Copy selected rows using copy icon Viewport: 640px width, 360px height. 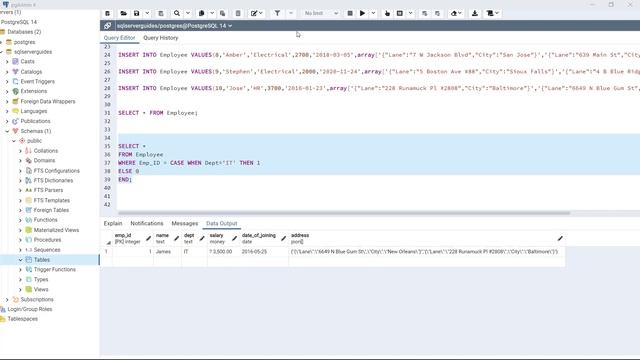202,13
